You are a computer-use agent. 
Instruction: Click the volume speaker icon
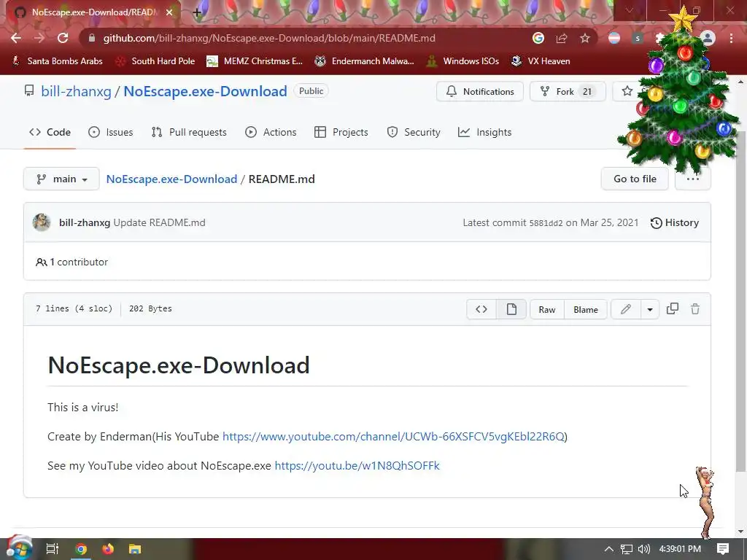pyautogui.click(x=643, y=549)
